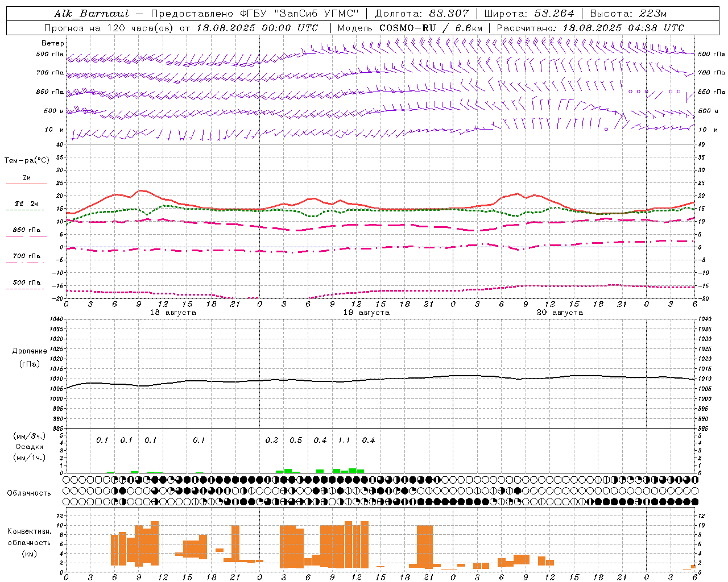Select the 'Долгота: 83.307' longitude value
Screen dimensions: 728x582
point(422,14)
